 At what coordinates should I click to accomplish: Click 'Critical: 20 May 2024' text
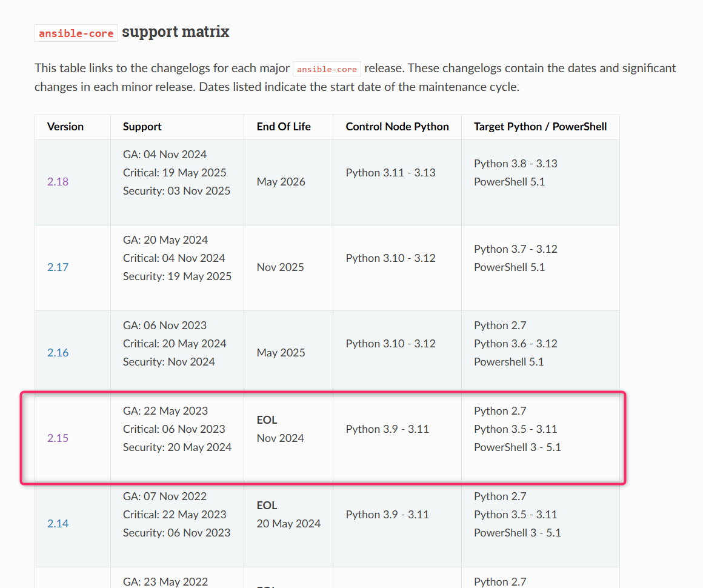[175, 344]
